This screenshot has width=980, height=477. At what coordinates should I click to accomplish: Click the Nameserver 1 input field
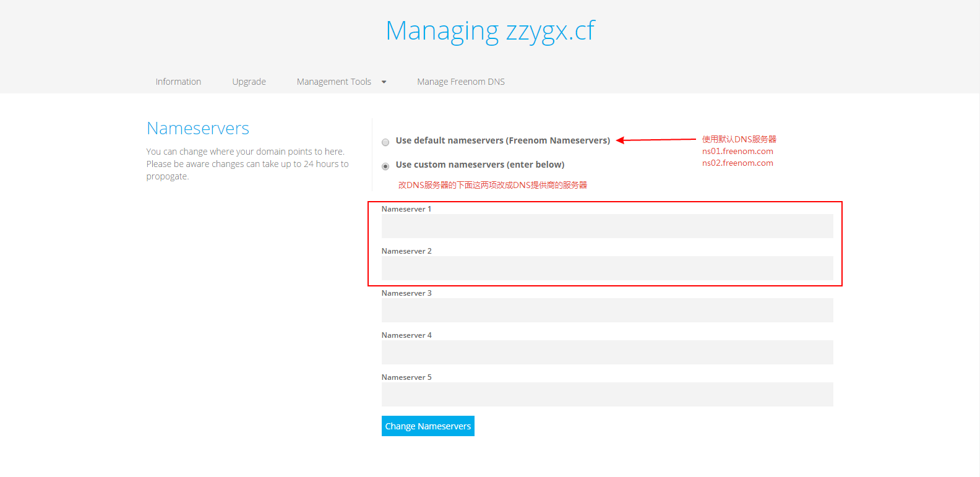coord(607,226)
